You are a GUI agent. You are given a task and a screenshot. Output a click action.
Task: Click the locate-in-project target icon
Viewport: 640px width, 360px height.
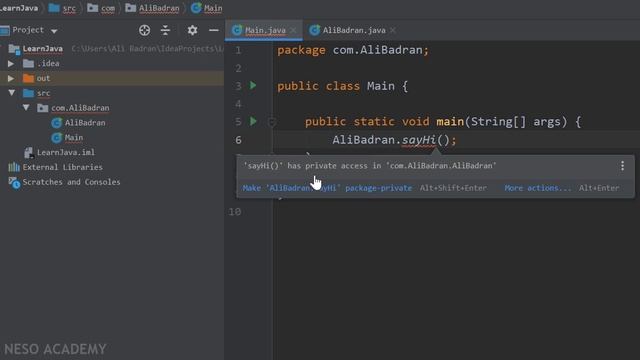click(x=144, y=30)
